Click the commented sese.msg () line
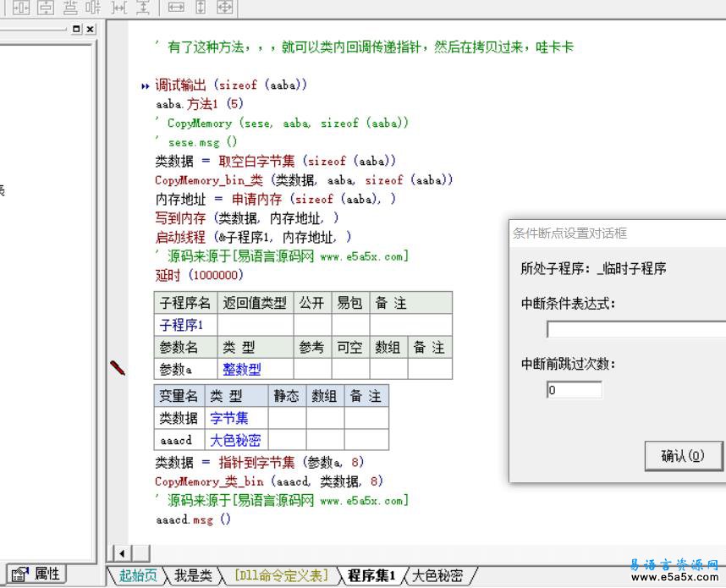 pyautogui.click(x=196, y=142)
